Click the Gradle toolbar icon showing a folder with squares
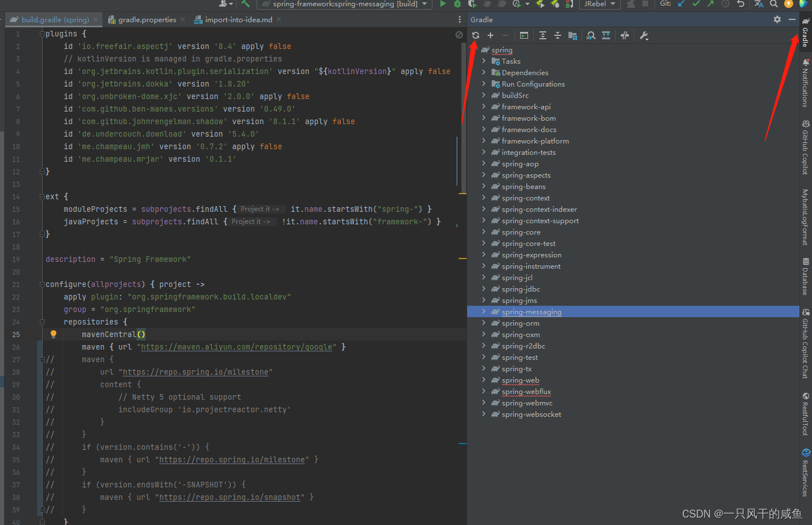Viewport: 812px width, 525px height. click(x=572, y=35)
